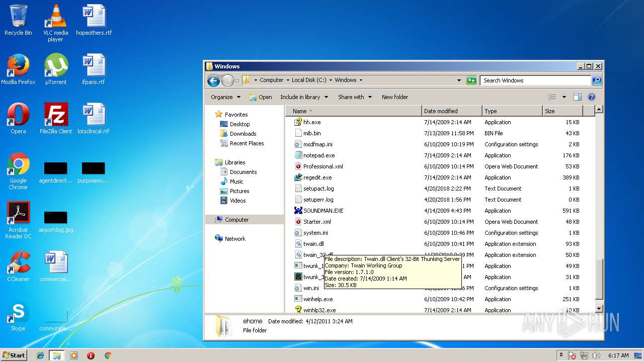Sort by the Date modified column

point(452,111)
